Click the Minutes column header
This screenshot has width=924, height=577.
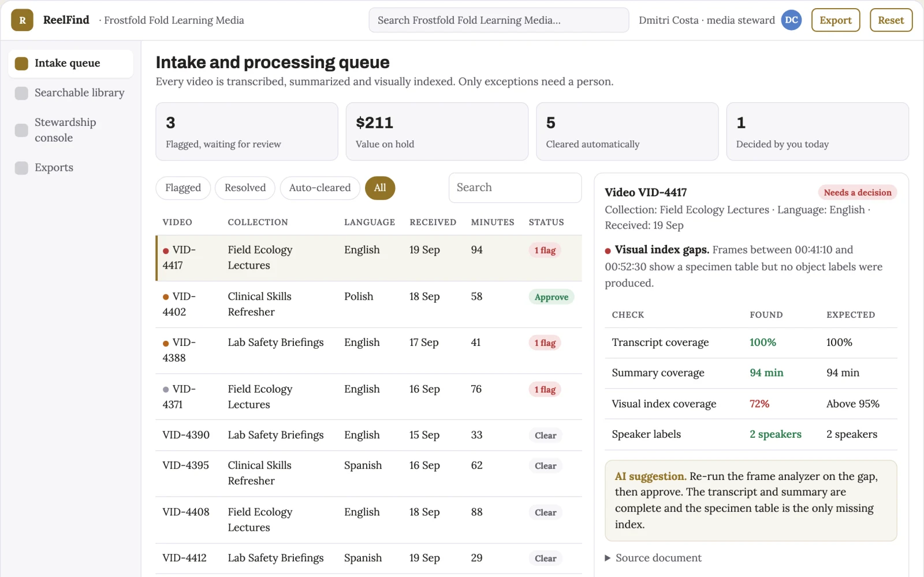pos(493,222)
